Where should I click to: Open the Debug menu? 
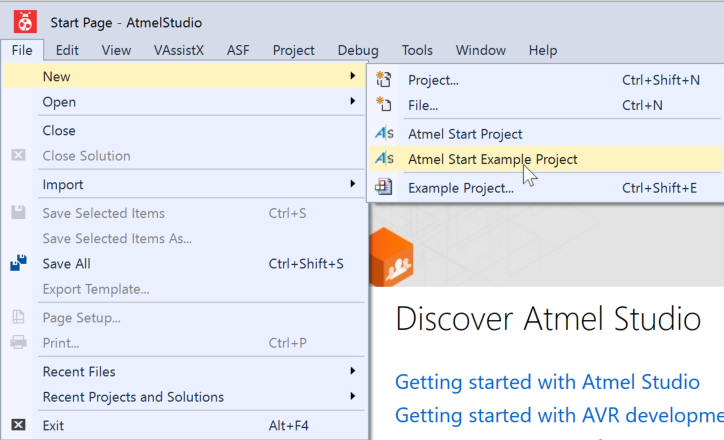pyautogui.click(x=358, y=50)
